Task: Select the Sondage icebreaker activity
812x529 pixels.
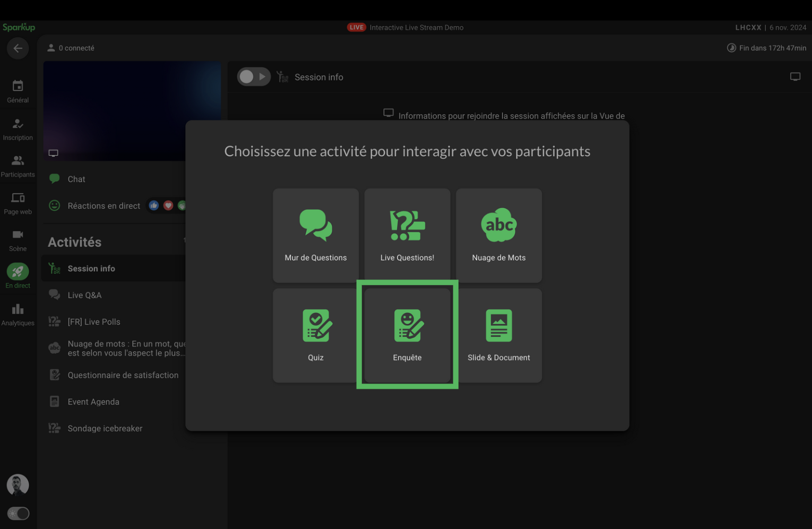Action: pyautogui.click(x=105, y=429)
